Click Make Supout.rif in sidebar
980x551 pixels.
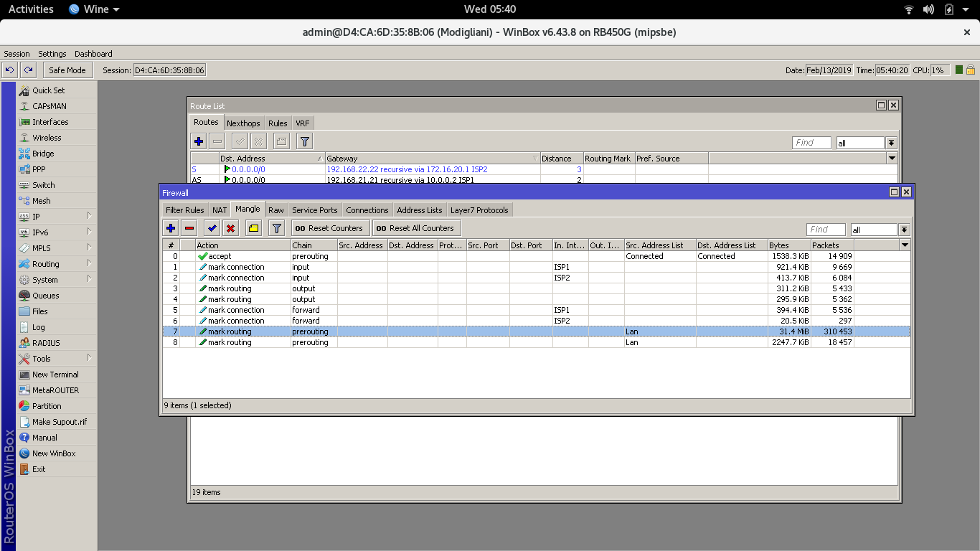[x=59, y=422]
